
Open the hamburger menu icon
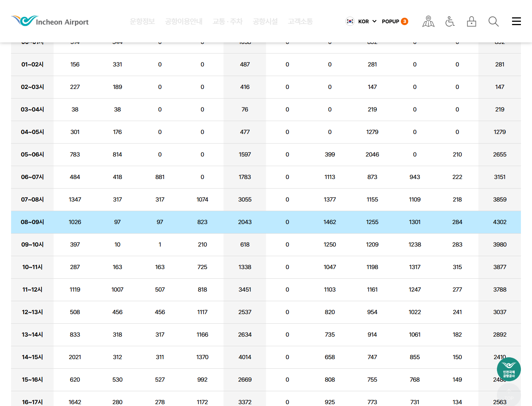click(x=516, y=21)
